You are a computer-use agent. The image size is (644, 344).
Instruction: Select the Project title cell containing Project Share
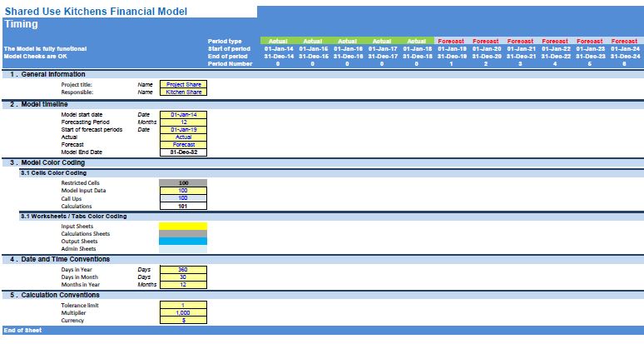(183, 84)
